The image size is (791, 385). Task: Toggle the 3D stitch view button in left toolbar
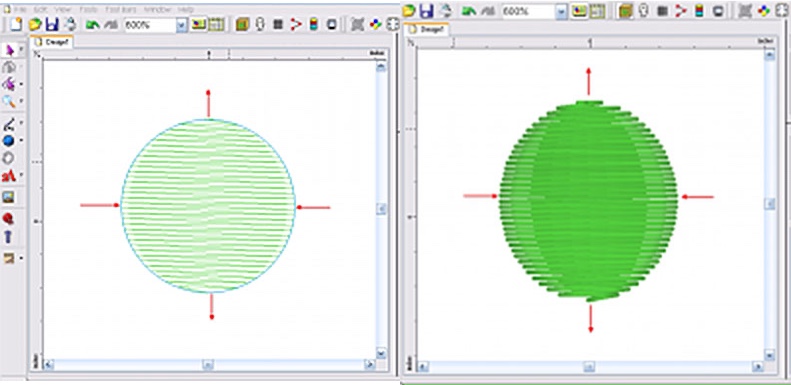pyautogui.click(x=198, y=24)
